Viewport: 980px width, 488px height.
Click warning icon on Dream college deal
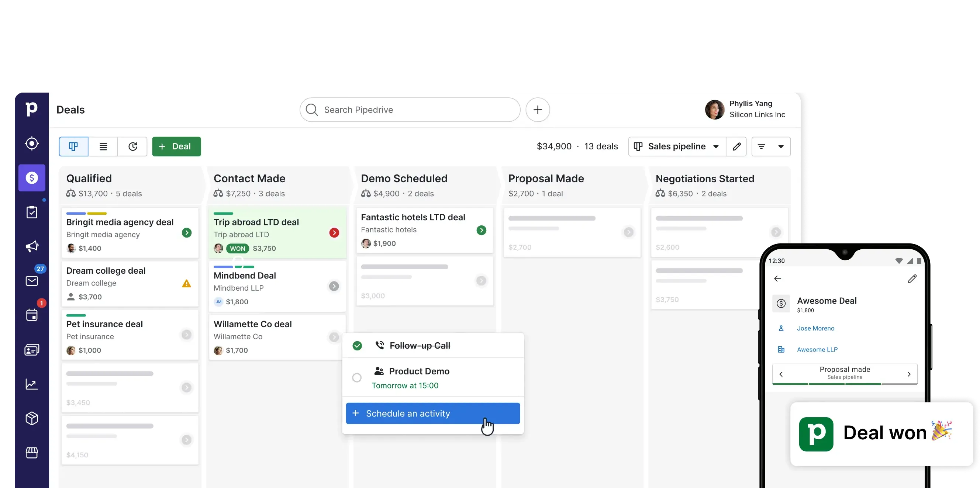[186, 283]
